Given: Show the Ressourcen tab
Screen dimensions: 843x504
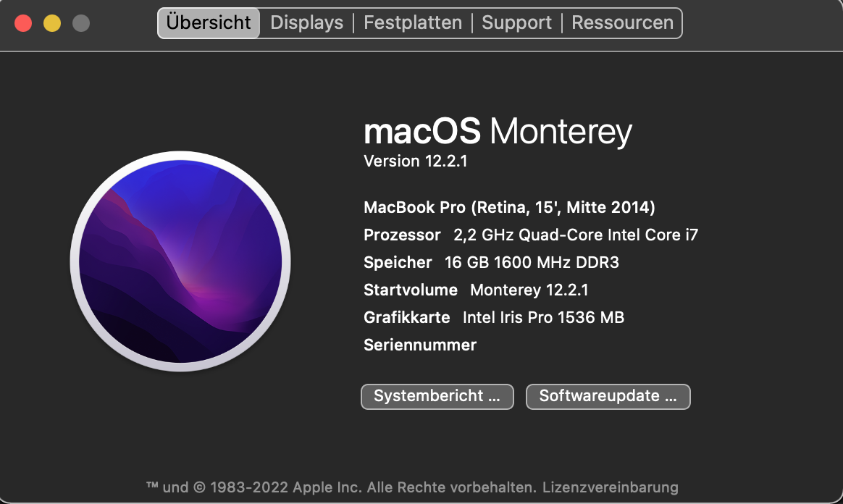Looking at the screenshot, I should point(622,22).
